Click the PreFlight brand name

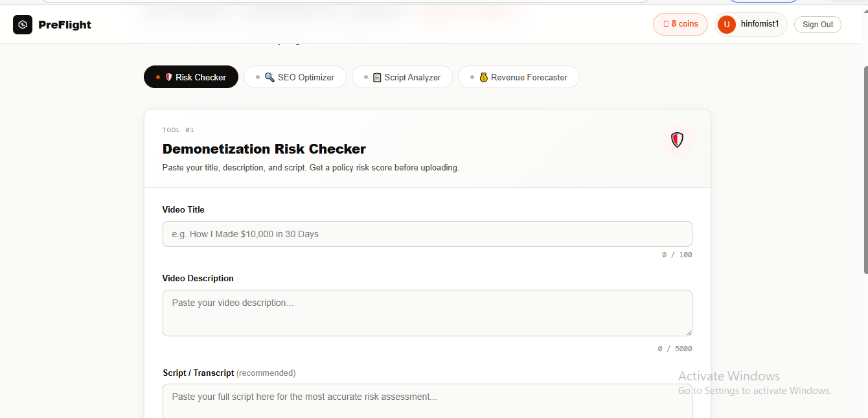tap(65, 25)
